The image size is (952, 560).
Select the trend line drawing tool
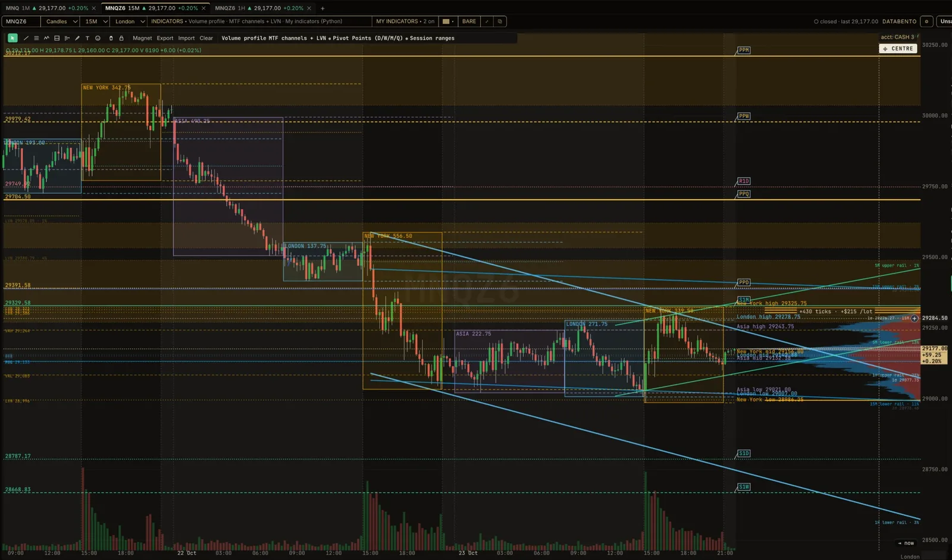click(26, 38)
